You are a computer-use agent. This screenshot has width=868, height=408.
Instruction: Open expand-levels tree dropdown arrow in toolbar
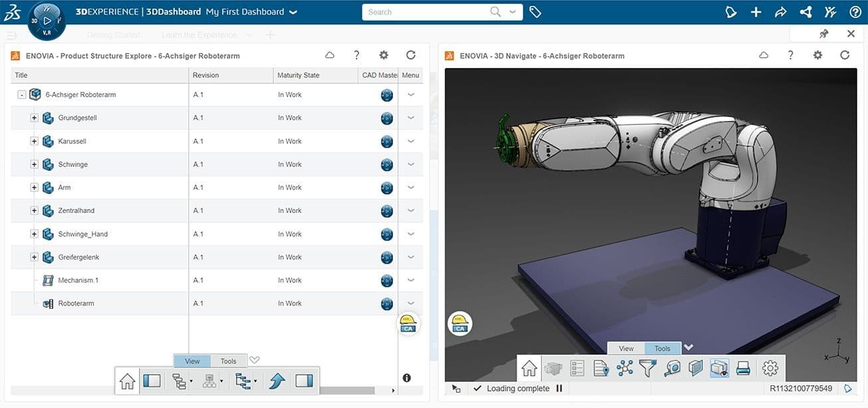click(x=255, y=382)
